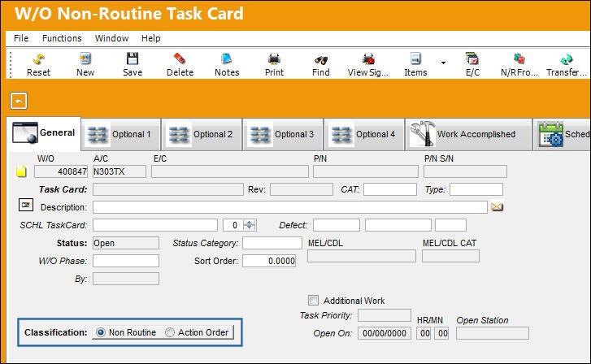Save the task card via Save icon
Screen dimensions: 591x364
[133, 58]
